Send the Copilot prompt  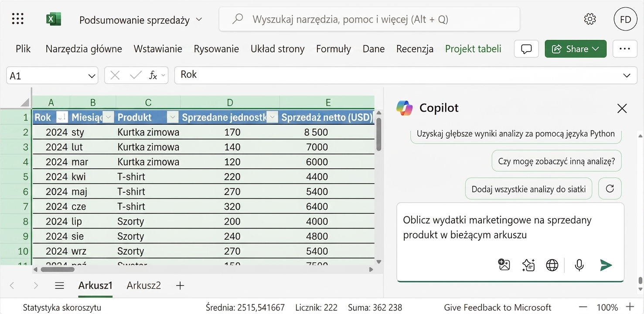point(606,265)
